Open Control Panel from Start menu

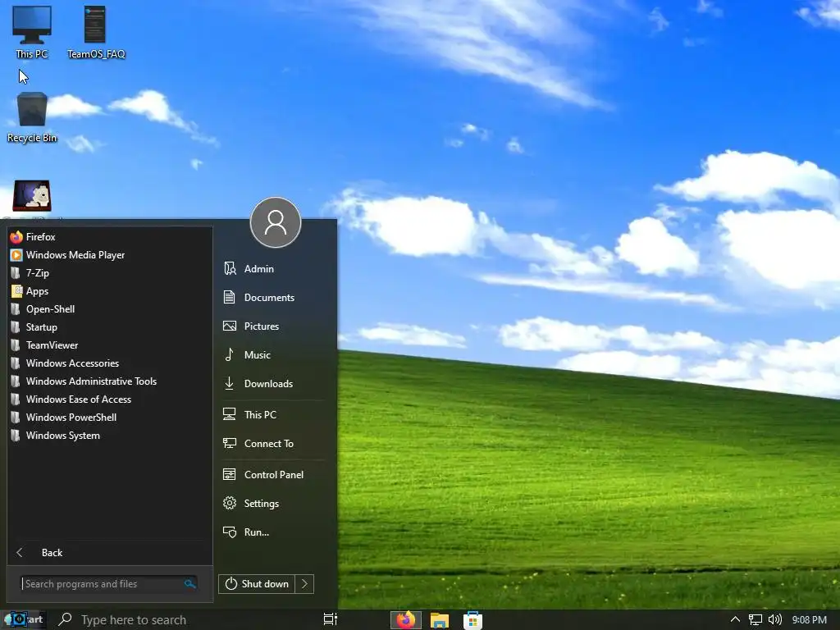(274, 475)
